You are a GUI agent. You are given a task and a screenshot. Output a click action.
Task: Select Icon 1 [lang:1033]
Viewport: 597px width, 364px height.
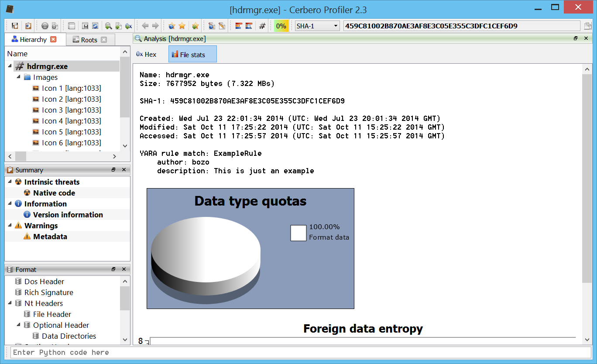tap(72, 88)
